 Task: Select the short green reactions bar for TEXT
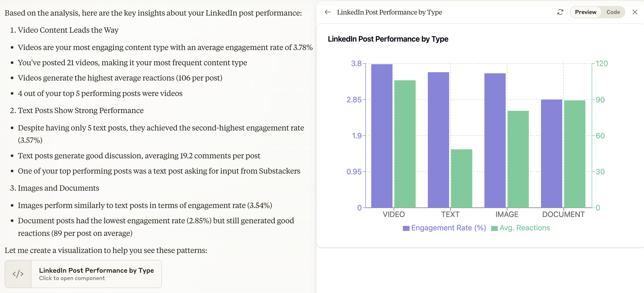461,178
